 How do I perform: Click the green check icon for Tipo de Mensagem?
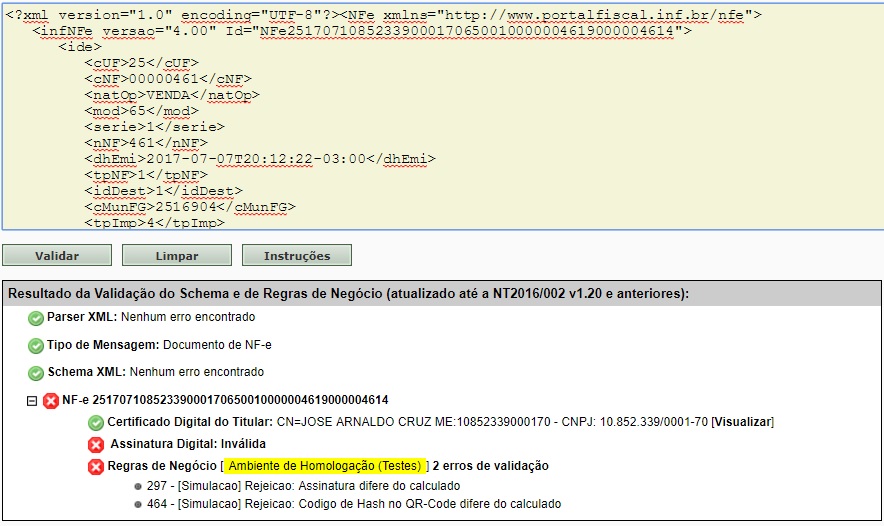click(36, 346)
